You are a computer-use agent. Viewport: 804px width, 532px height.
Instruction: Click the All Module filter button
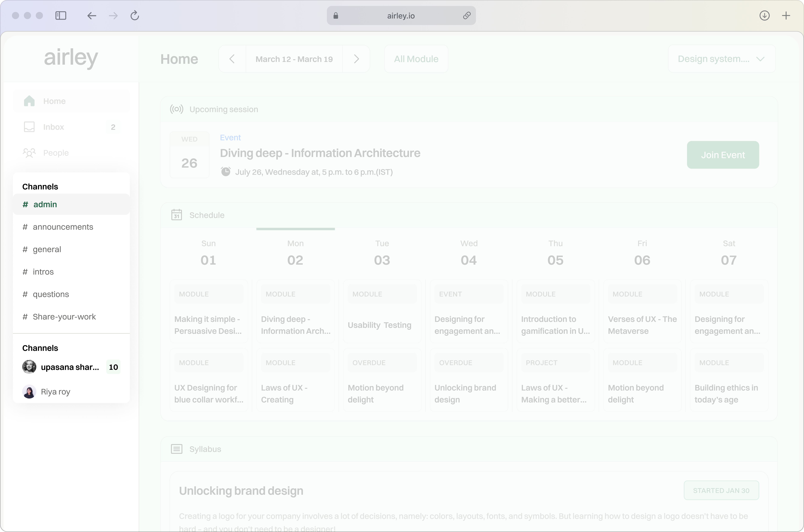tap(416, 59)
